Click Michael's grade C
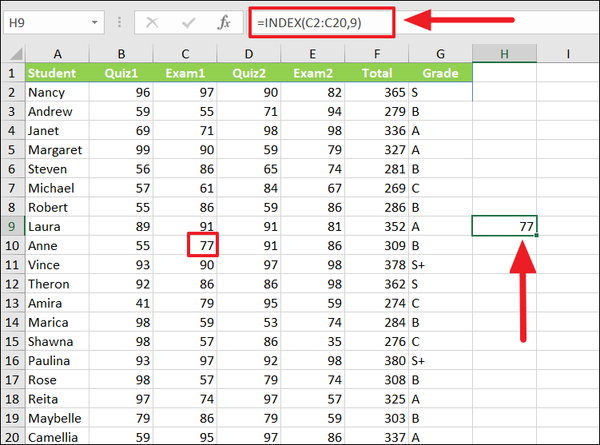The image size is (600, 445). point(440,188)
